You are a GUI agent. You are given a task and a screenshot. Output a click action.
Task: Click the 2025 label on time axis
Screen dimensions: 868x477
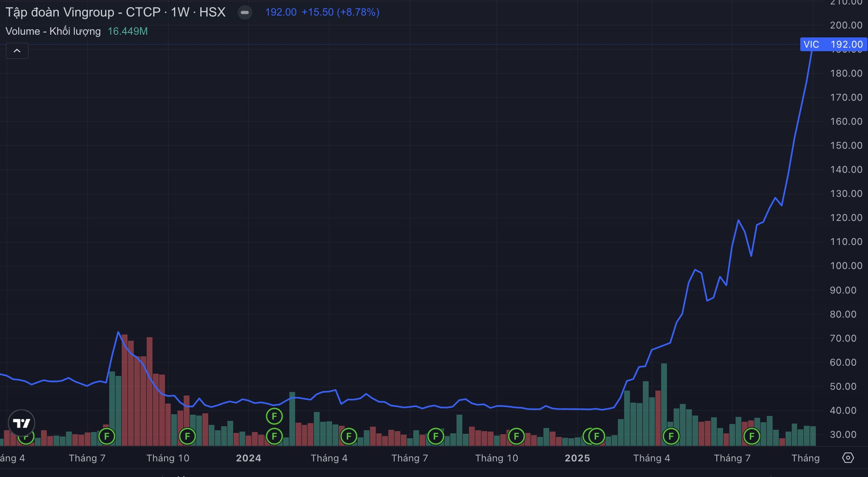[577, 458]
